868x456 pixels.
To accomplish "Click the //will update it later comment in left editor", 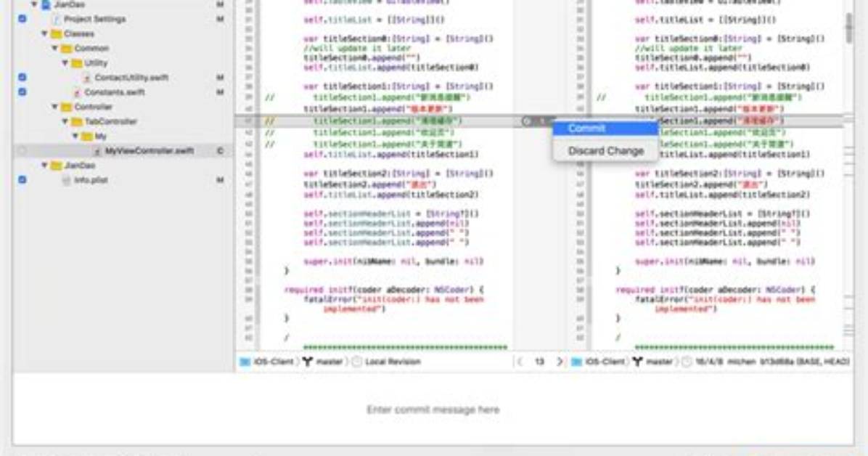I will 357,48.
